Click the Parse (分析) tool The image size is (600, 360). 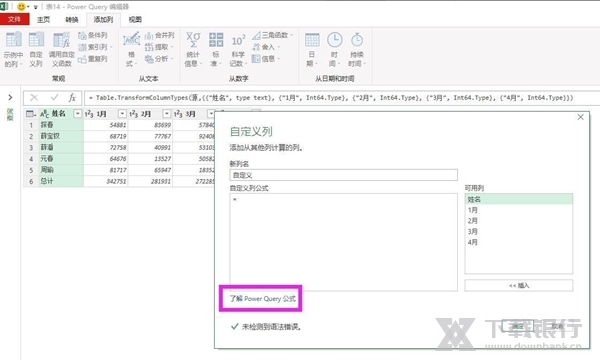click(x=159, y=59)
